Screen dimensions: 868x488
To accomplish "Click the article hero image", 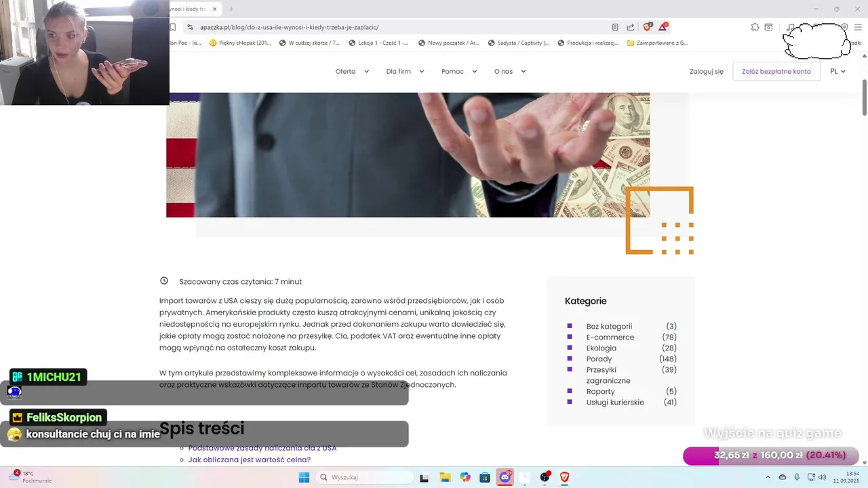I will click(408, 155).
